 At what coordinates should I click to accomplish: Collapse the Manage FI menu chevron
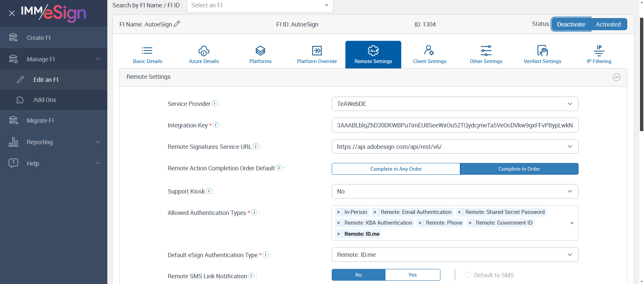click(x=98, y=59)
